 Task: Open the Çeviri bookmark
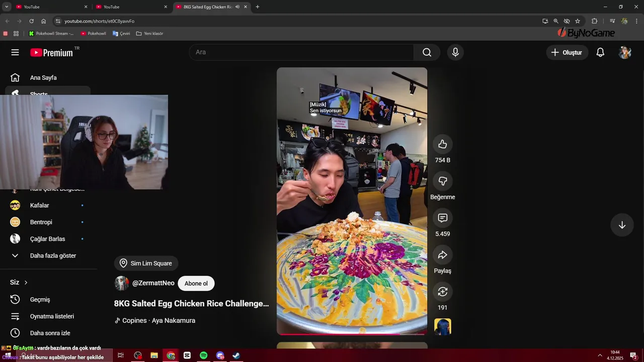pyautogui.click(x=121, y=34)
